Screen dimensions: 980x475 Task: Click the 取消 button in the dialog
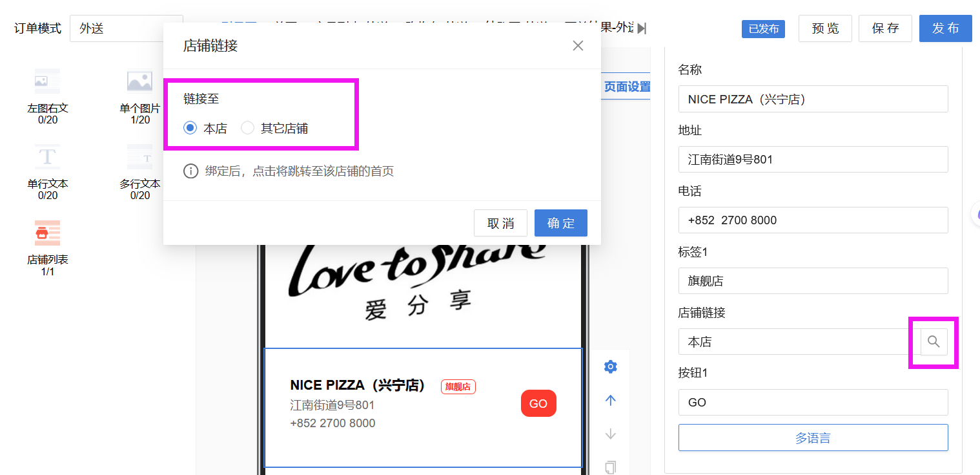click(500, 223)
